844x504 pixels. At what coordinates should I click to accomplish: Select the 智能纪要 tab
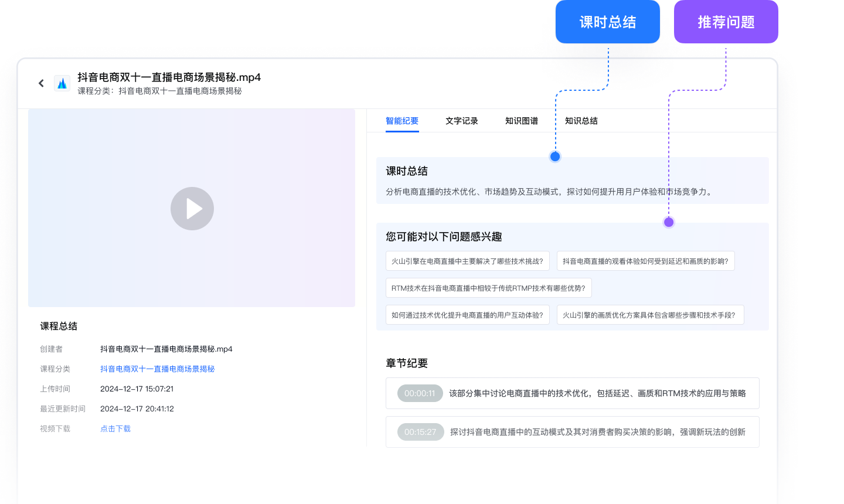click(402, 121)
